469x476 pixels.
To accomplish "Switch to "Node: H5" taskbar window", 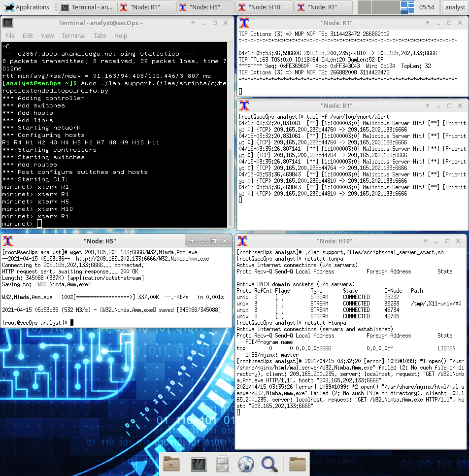I will click(205, 7).
